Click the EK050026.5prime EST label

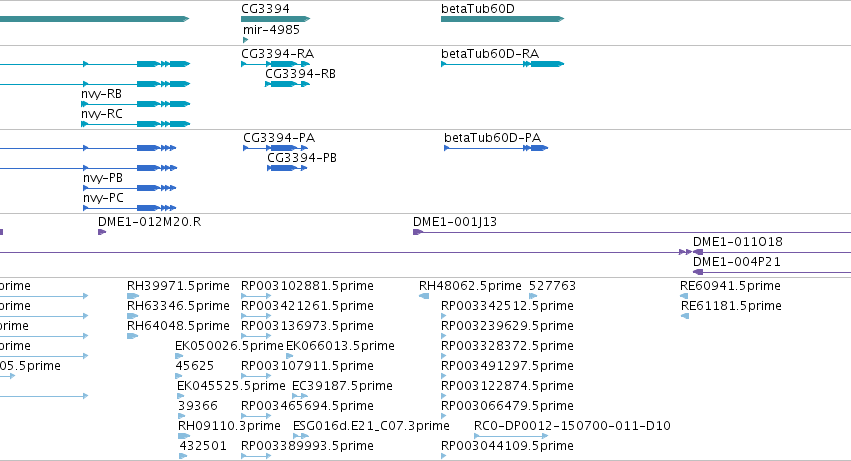(229, 346)
